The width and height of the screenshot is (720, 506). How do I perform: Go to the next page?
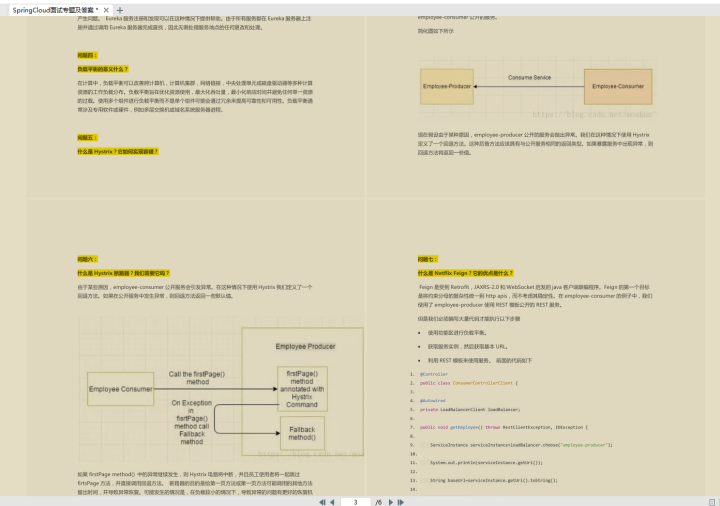tap(391, 502)
